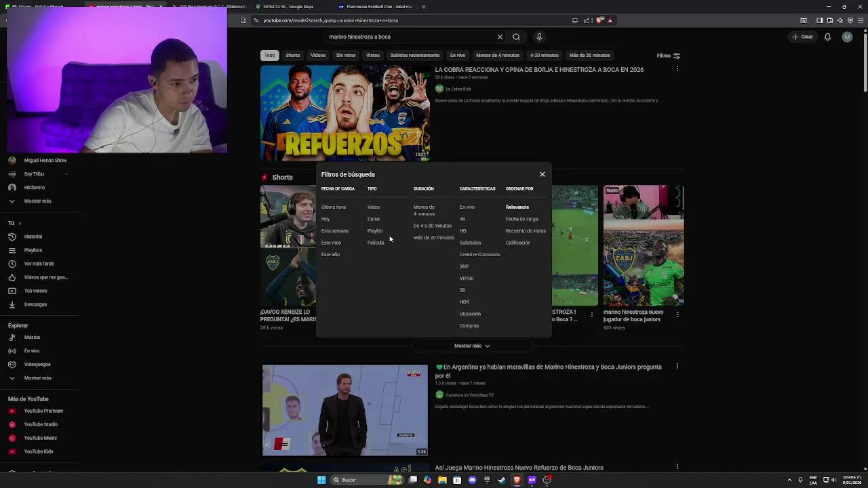Viewport: 868px width, 488px height.
Task: Start voice search with microphone icon
Action: pos(539,37)
